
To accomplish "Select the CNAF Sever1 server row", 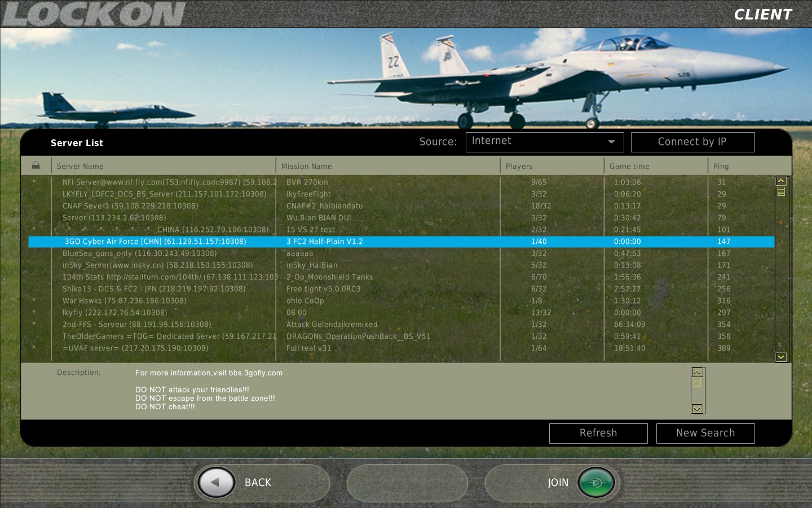I will pyautogui.click(x=401, y=206).
